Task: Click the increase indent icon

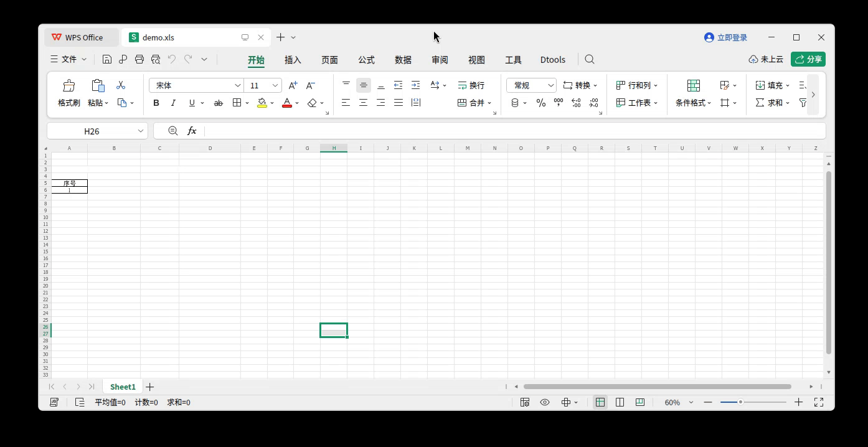Action: click(415, 85)
